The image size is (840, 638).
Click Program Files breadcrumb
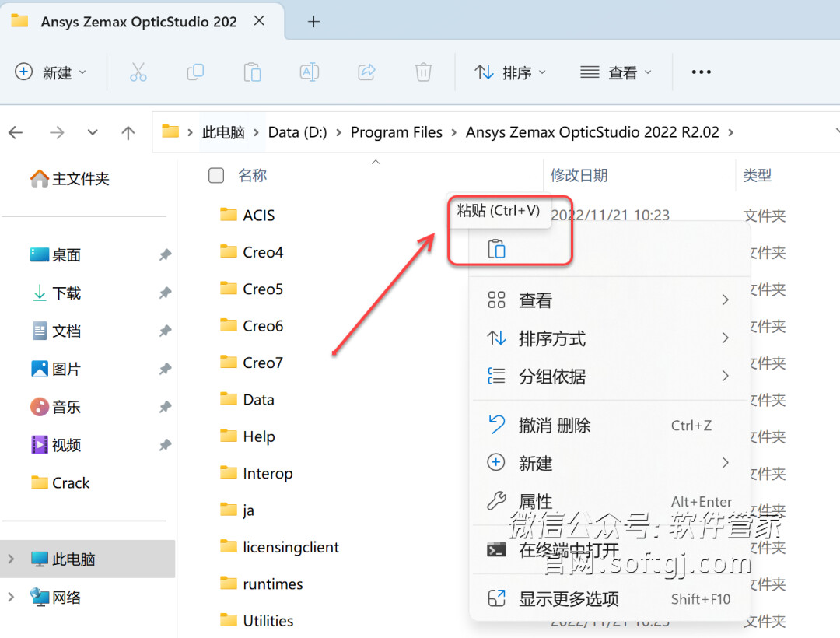tap(397, 132)
